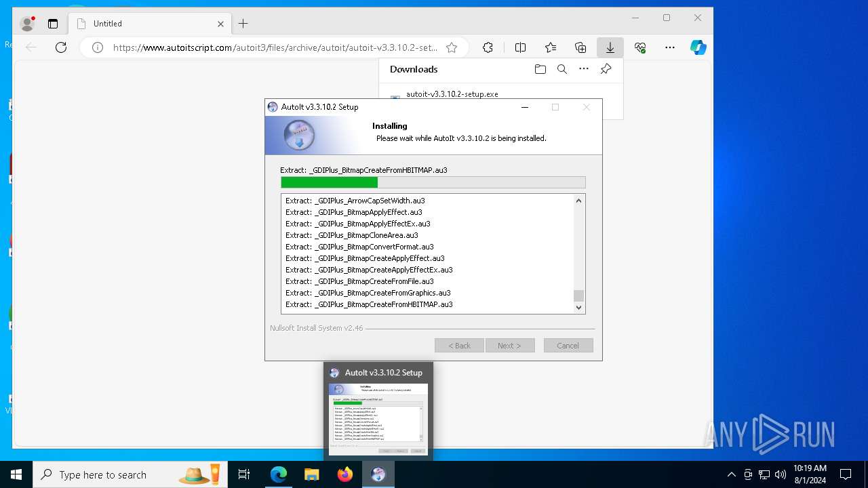Open the Copilot sidebar icon
868x488 pixels.
click(x=698, y=47)
